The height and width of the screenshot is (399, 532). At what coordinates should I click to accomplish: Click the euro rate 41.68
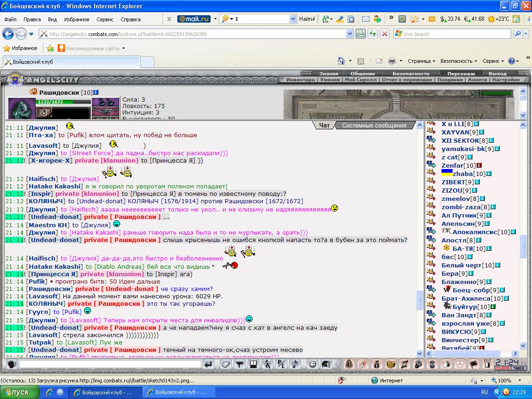click(x=474, y=19)
